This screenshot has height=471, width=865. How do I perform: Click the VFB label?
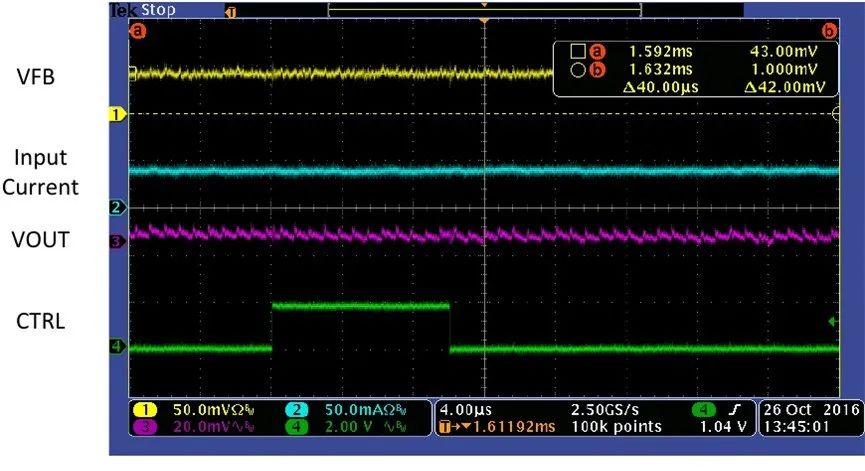(36, 77)
